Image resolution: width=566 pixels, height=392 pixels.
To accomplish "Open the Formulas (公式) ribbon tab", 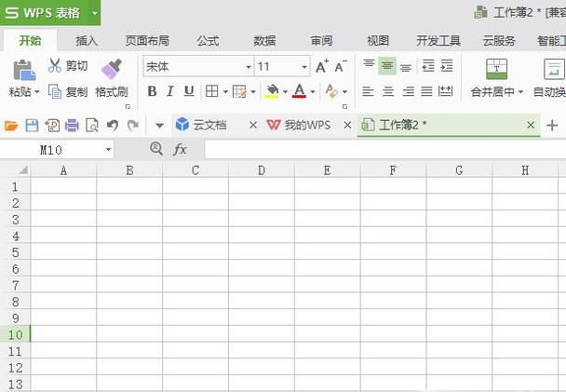I will 208,41.
